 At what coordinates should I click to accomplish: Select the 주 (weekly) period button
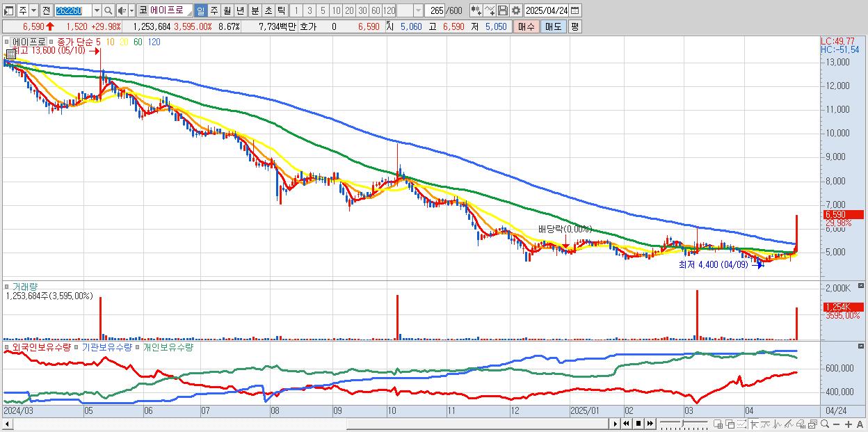(x=214, y=10)
